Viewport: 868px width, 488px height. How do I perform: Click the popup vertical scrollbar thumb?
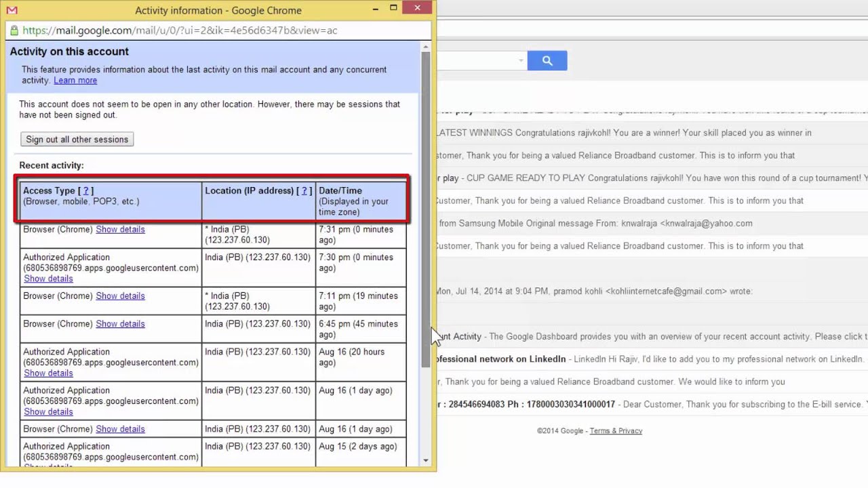click(x=426, y=210)
